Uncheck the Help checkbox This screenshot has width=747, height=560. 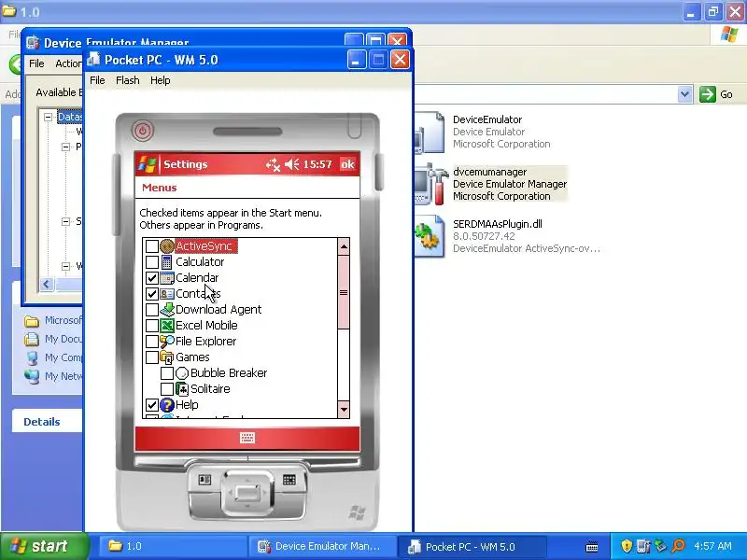pos(152,405)
